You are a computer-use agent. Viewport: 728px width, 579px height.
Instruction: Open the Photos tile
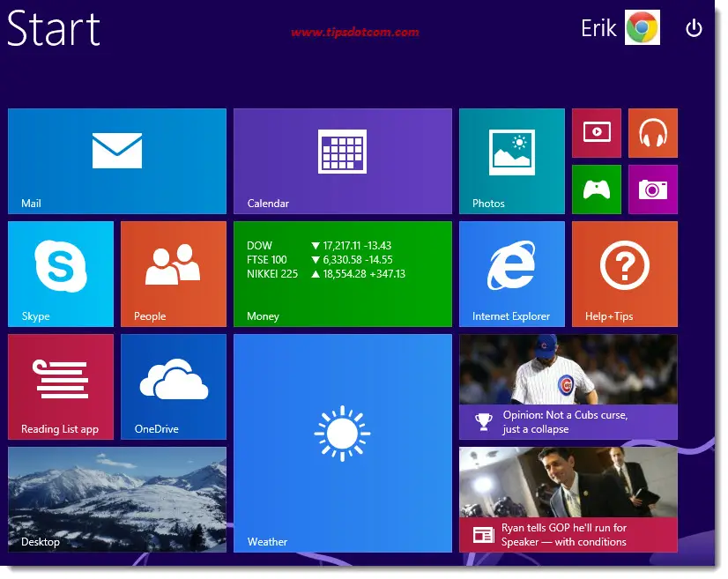(x=512, y=161)
